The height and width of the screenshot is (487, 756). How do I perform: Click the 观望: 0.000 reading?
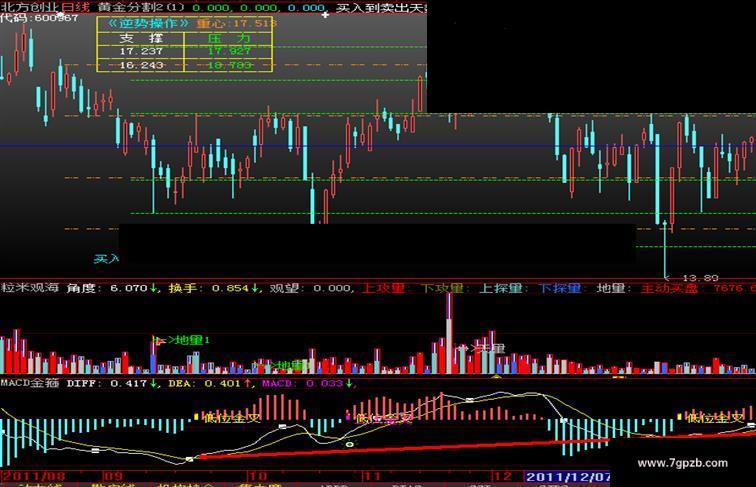(310, 288)
